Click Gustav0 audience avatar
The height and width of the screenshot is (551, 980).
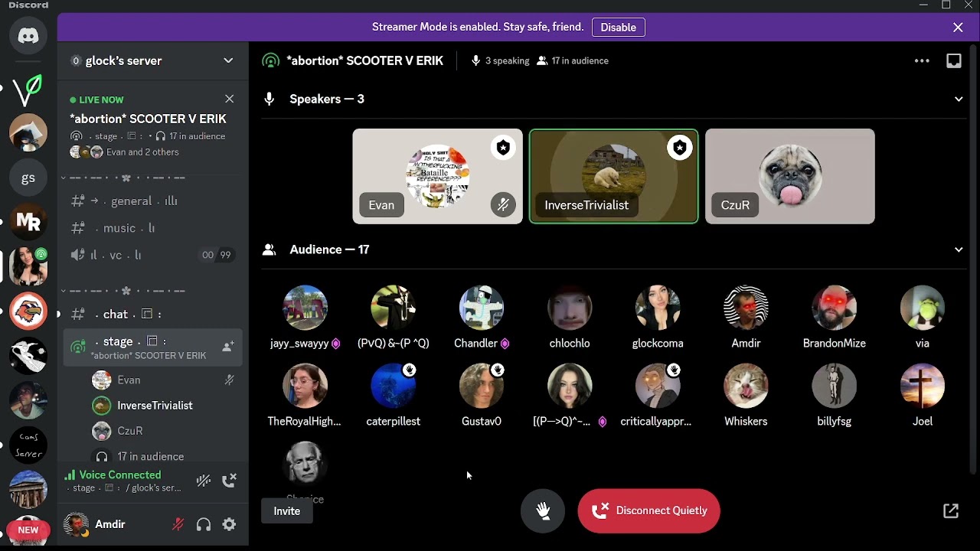[x=482, y=386]
